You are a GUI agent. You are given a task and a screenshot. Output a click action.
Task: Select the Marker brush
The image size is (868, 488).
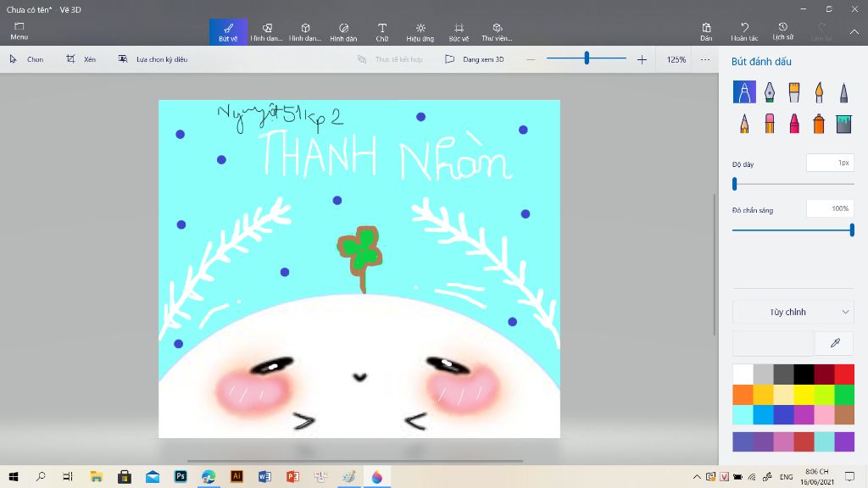[x=744, y=91]
